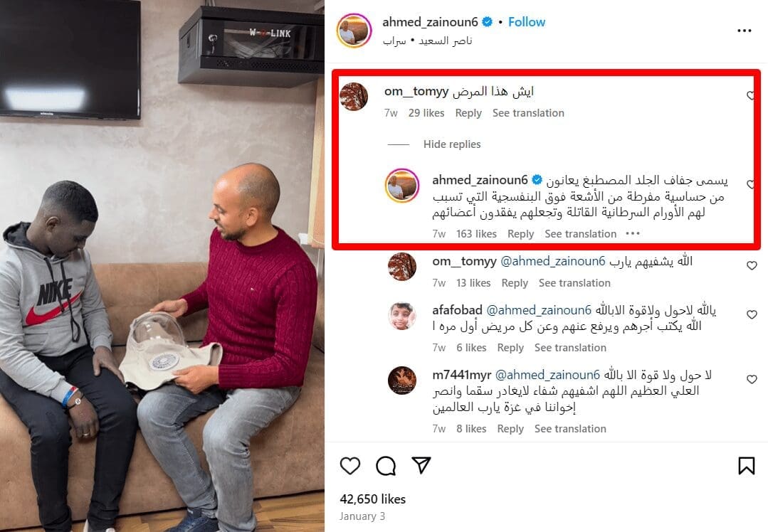Open afafobad's profile avatar

pyautogui.click(x=402, y=316)
